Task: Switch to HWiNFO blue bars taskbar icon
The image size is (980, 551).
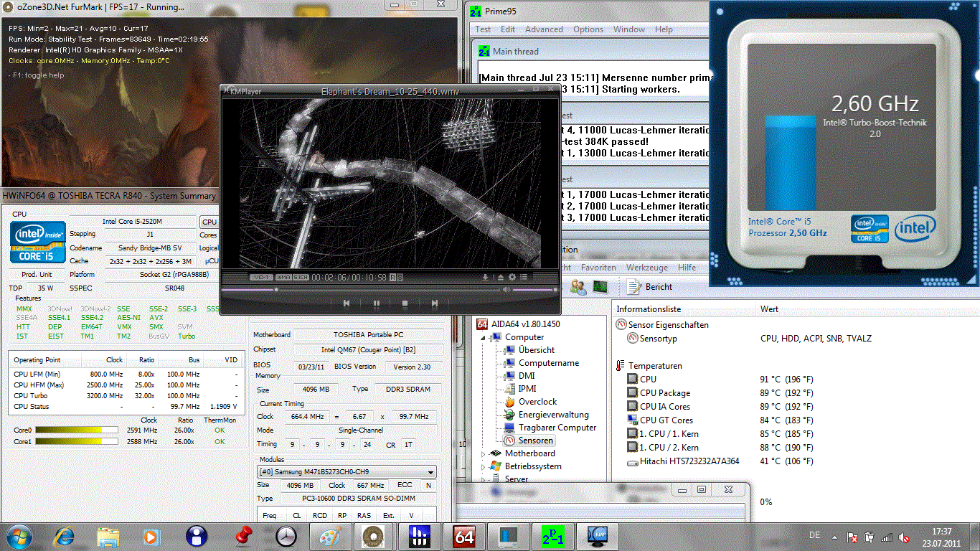Action: tap(419, 535)
